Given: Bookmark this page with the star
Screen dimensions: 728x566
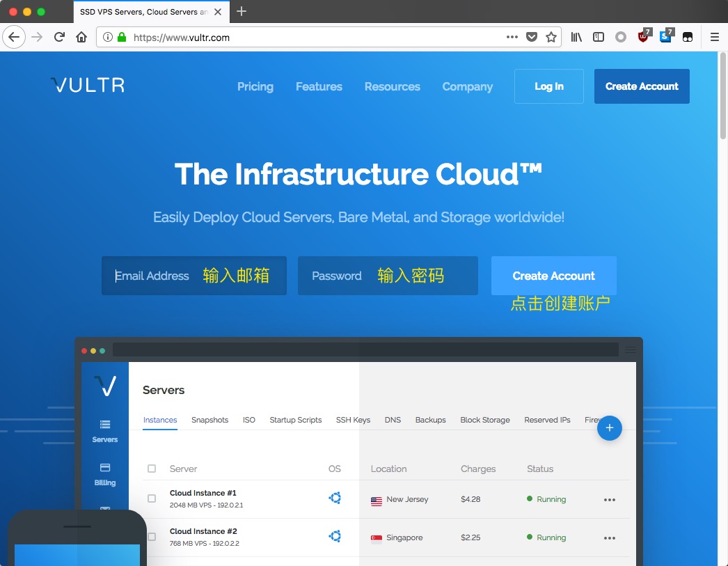Looking at the screenshot, I should tap(551, 37).
